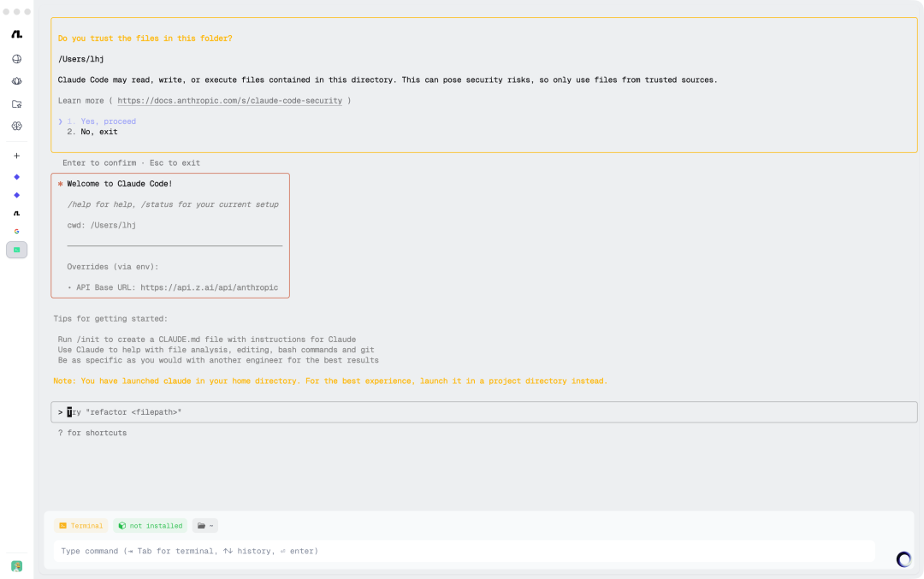The image size is (924, 579).
Task: Open the first blue diamond tab
Action: (16, 177)
